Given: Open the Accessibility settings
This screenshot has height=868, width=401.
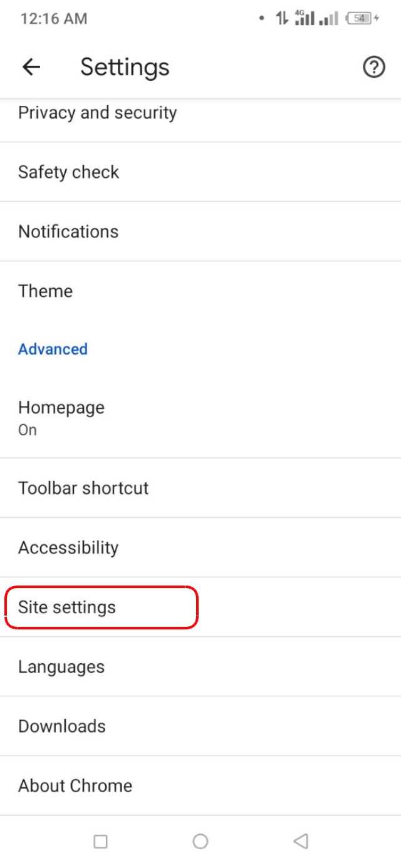Looking at the screenshot, I should click(68, 547).
